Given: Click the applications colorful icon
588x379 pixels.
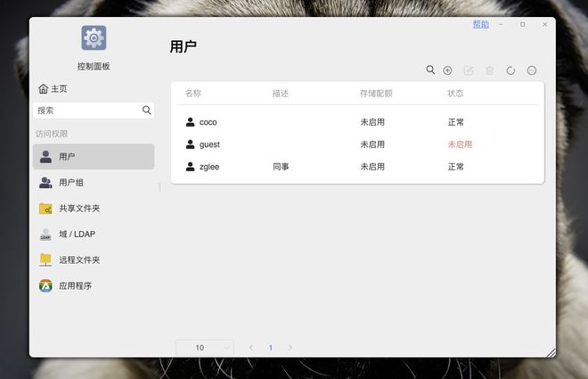Looking at the screenshot, I should click(x=45, y=285).
